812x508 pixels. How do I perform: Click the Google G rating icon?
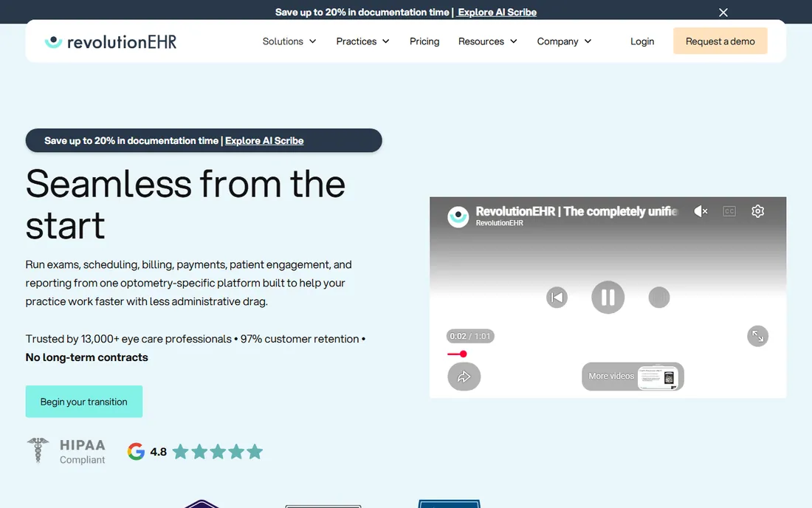(136, 452)
